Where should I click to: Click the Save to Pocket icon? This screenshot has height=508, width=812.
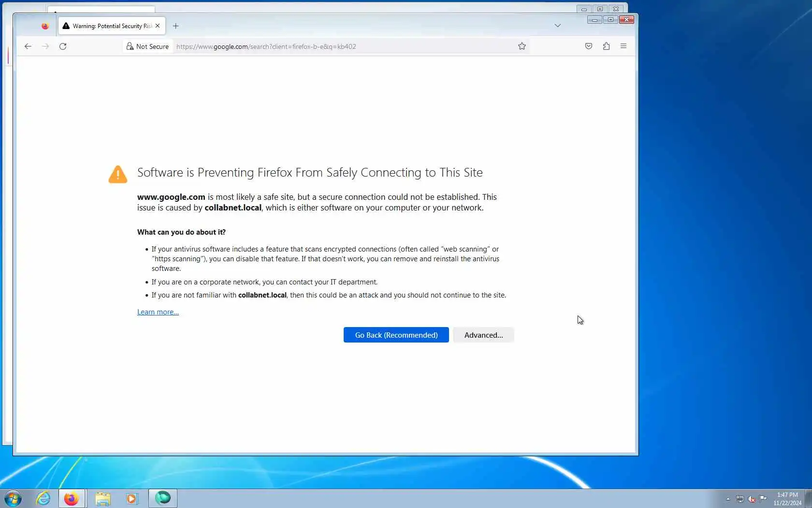589,46
